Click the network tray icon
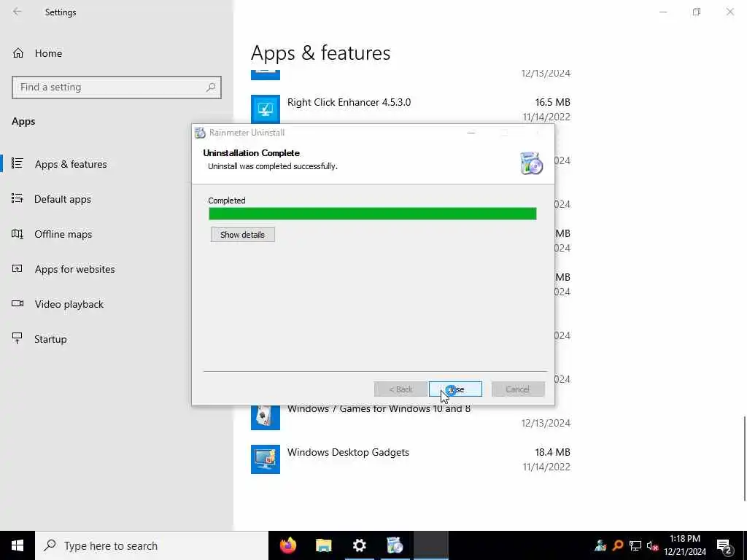Viewport: 747px width, 560px height. tap(635, 545)
